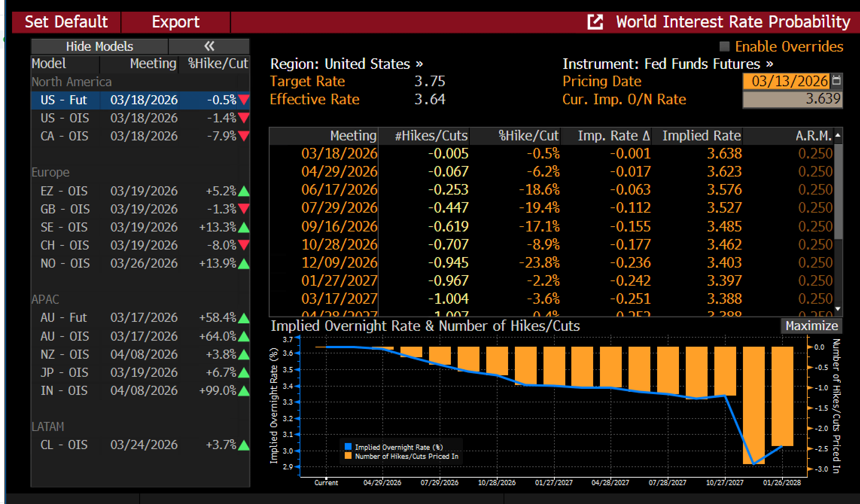Screen dimensions: 860x504
Task: Toggle blue Implied Overnight Rate legend swatch
Action: 348,447
